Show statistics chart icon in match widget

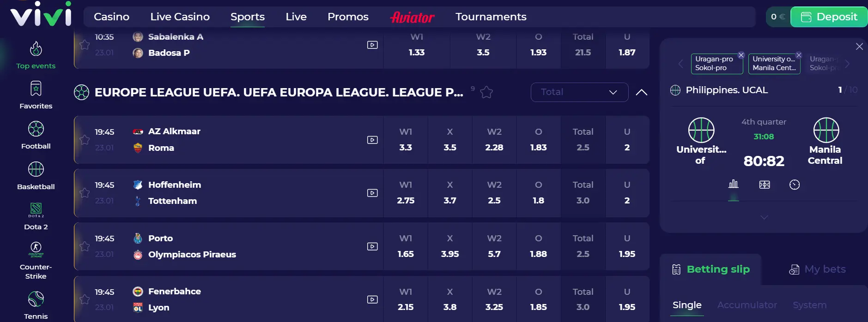coord(734,185)
